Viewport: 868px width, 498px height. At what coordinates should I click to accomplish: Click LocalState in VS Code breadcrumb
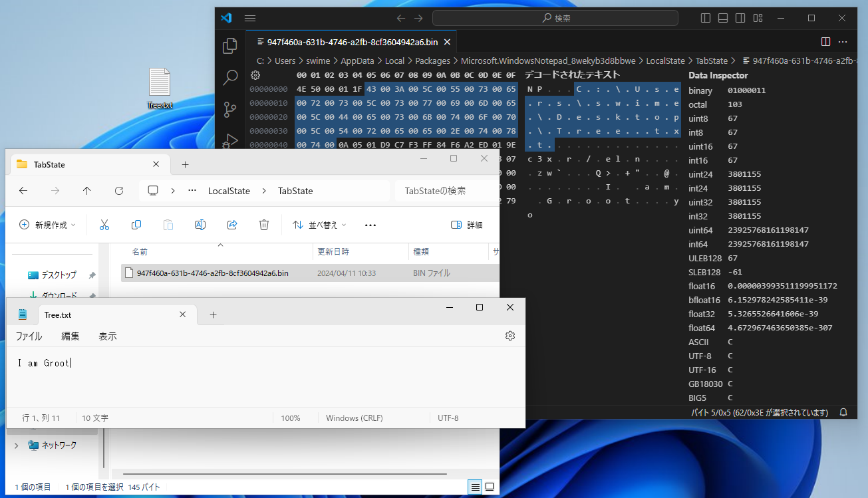(x=666, y=61)
